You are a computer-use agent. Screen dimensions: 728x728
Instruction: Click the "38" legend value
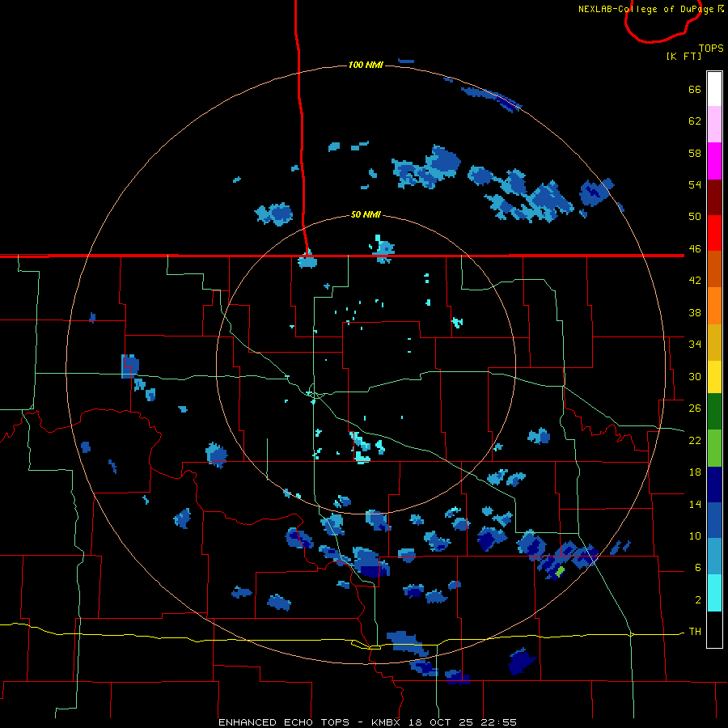tap(695, 312)
